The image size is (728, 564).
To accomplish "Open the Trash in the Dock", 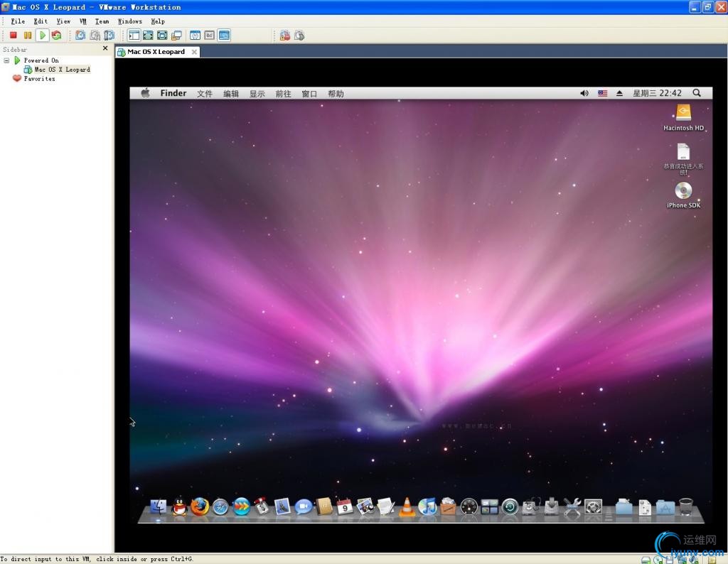I will (x=686, y=506).
